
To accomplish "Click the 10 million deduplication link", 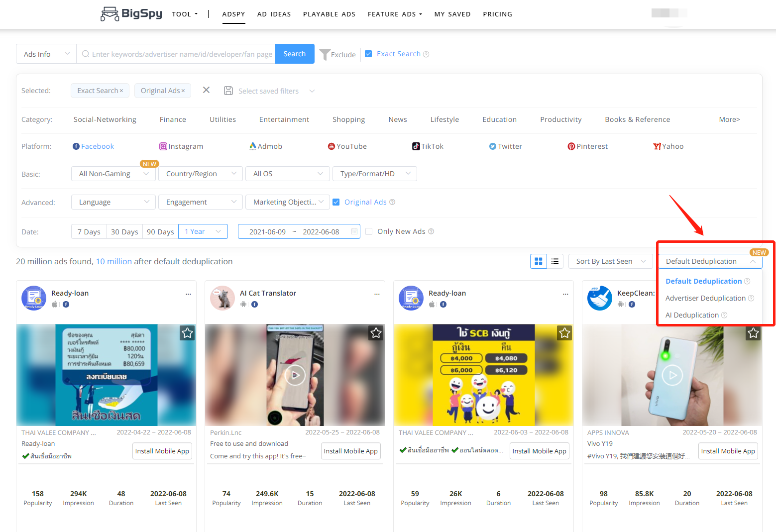I will 114,261.
